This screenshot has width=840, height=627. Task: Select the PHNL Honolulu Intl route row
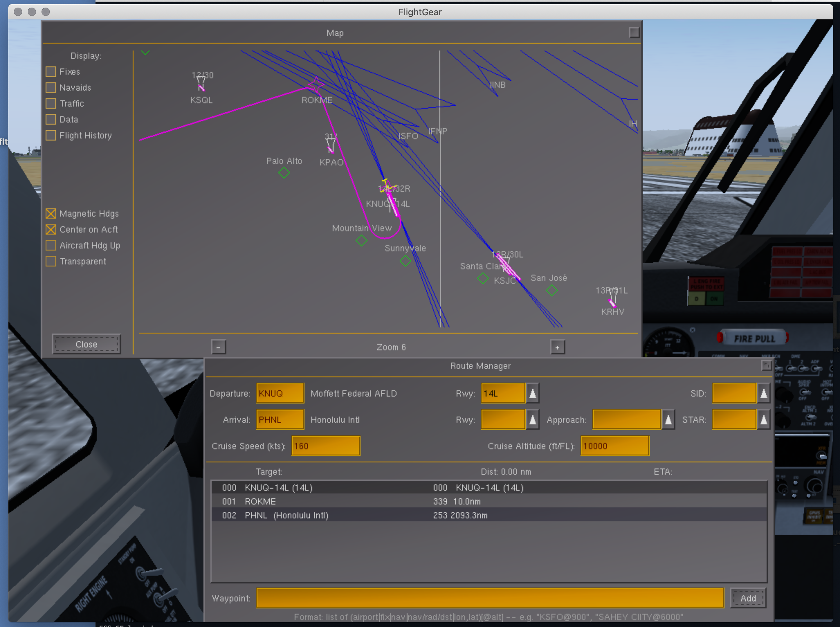click(489, 516)
